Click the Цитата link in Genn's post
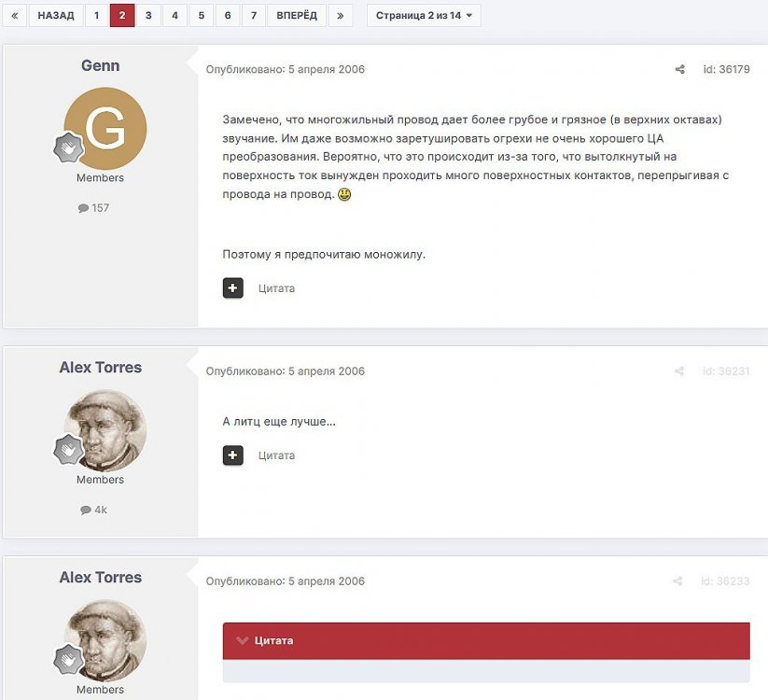The image size is (768, 700). (276, 288)
